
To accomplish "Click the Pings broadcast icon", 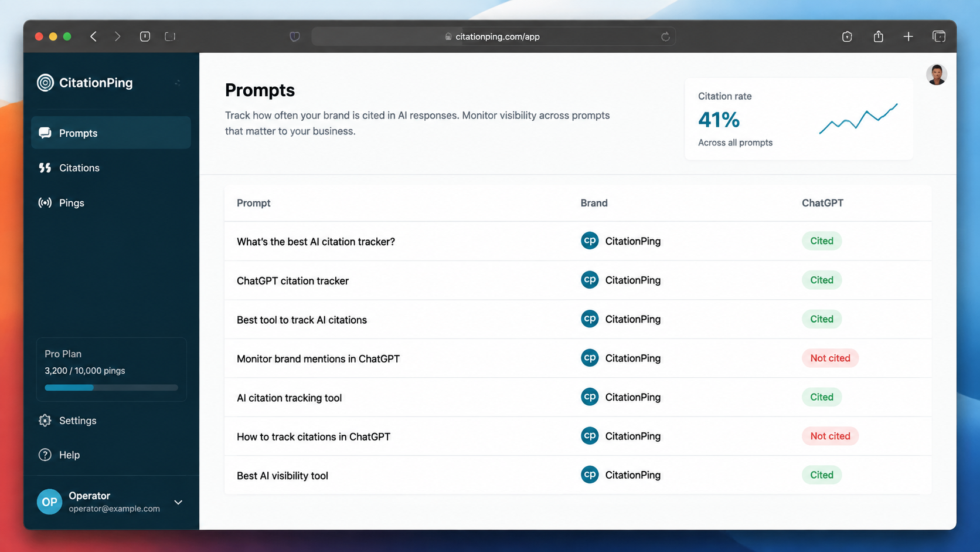I will coord(45,202).
